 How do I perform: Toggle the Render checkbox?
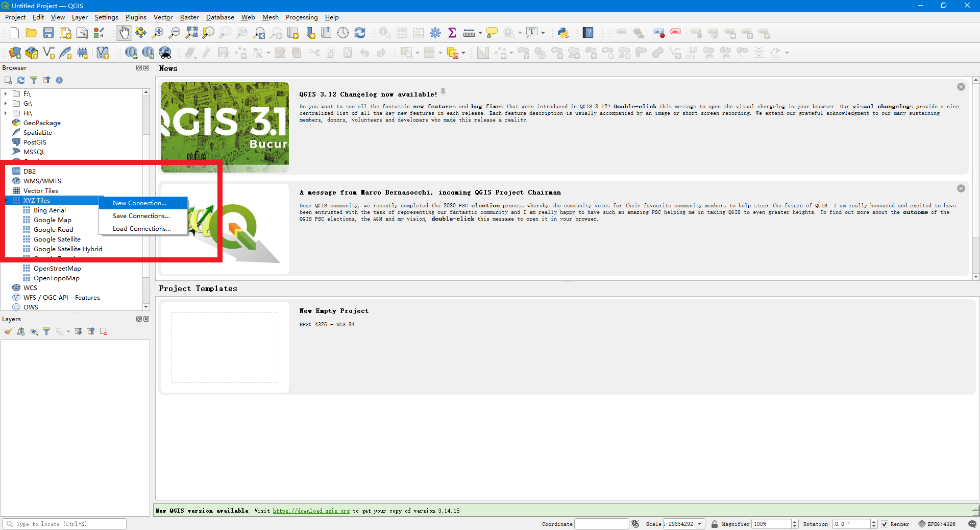(885, 524)
